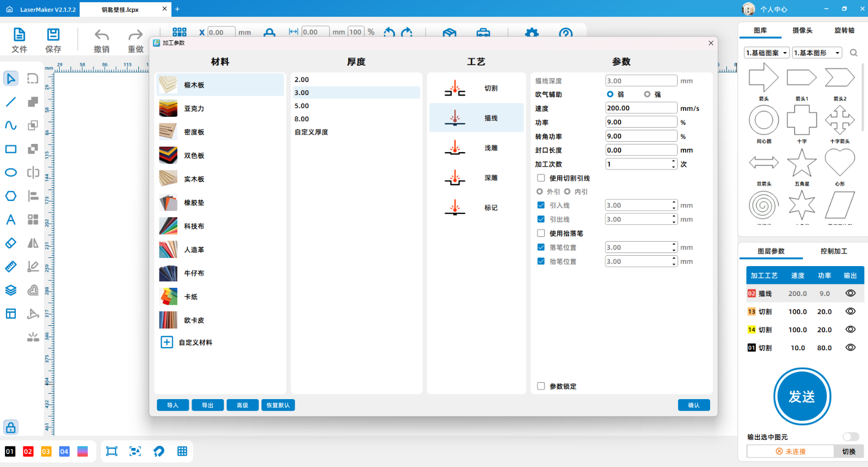The image size is (868, 467).
Task: Select the strong air assist radio button
Action: (647, 94)
